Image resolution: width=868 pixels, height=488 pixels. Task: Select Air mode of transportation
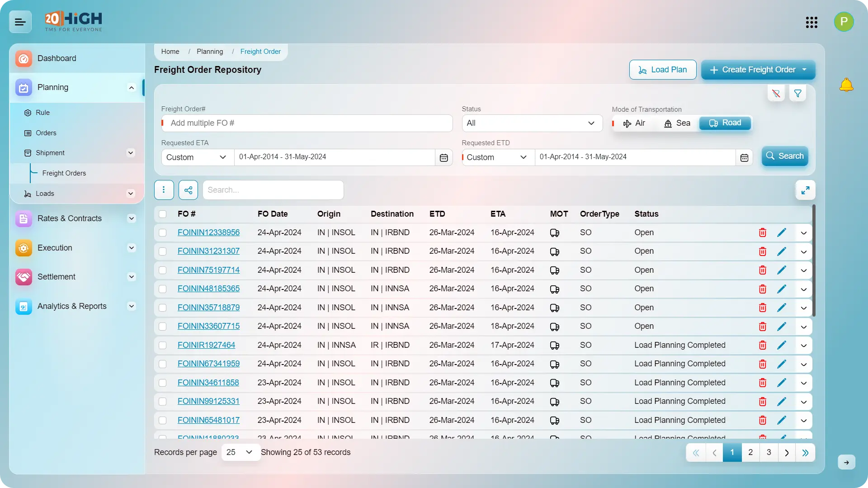[x=634, y=123]
